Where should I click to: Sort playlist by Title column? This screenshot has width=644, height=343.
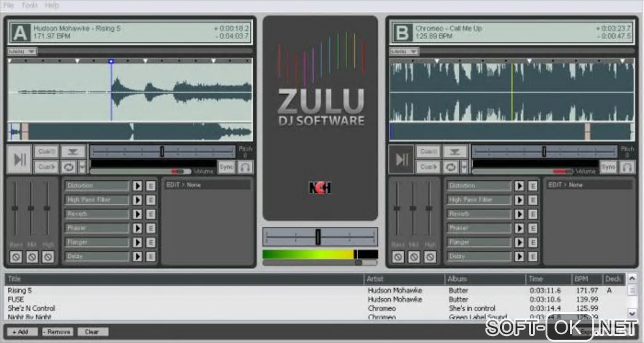pos(184,279)
